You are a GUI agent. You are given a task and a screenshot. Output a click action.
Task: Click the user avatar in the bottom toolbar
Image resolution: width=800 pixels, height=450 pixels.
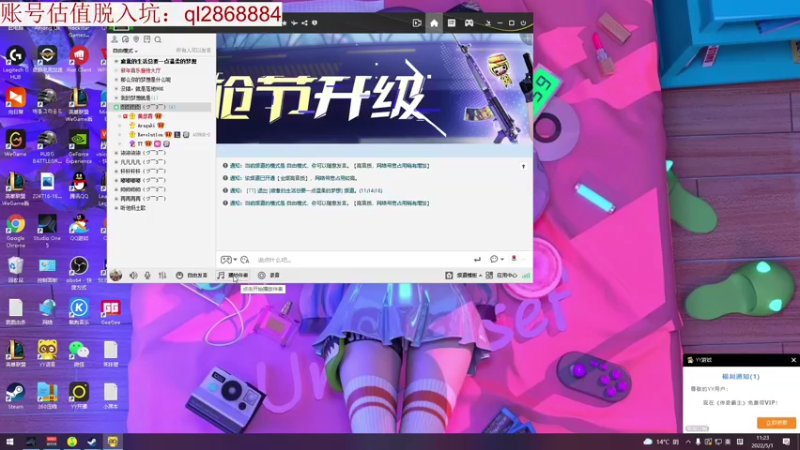click(x=116, y=275)
